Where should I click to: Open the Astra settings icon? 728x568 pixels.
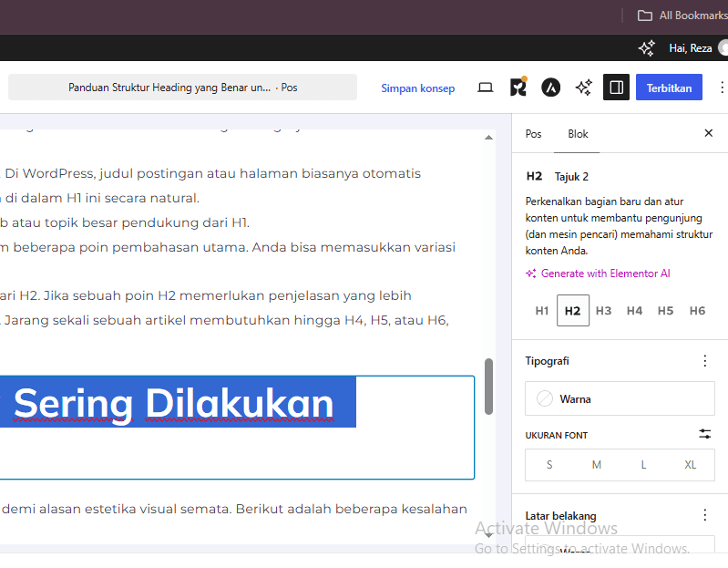(x=550, y=88)
